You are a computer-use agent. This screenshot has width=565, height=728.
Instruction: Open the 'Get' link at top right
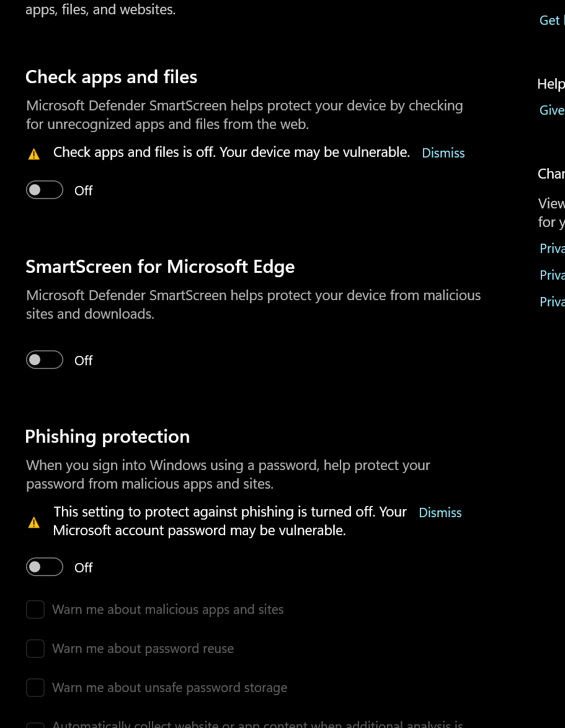pos(551,20)
